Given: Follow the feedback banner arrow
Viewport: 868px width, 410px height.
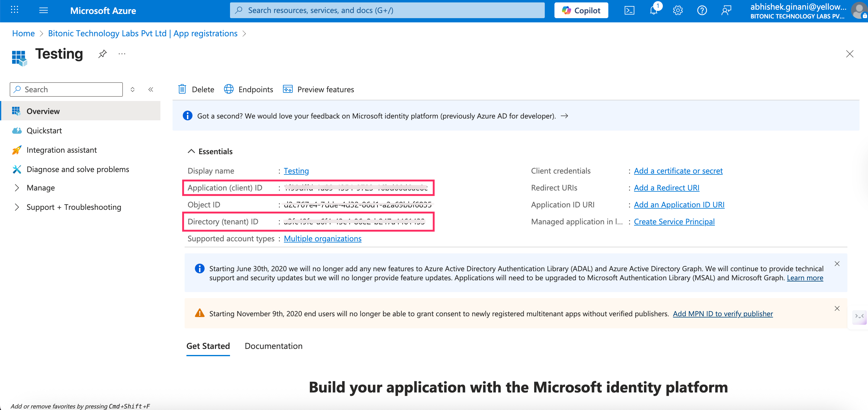Looking at the screenshot, I should 564,116.
